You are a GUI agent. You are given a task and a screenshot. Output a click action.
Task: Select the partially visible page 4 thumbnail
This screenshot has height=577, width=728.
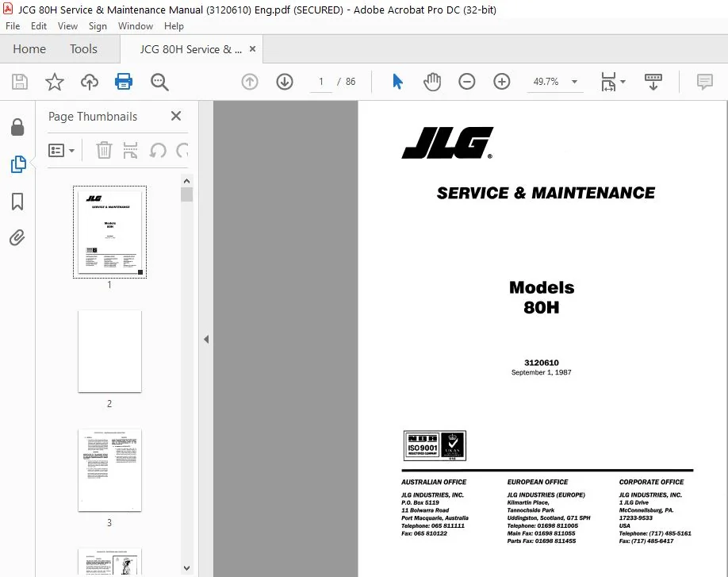click(109, 562)
